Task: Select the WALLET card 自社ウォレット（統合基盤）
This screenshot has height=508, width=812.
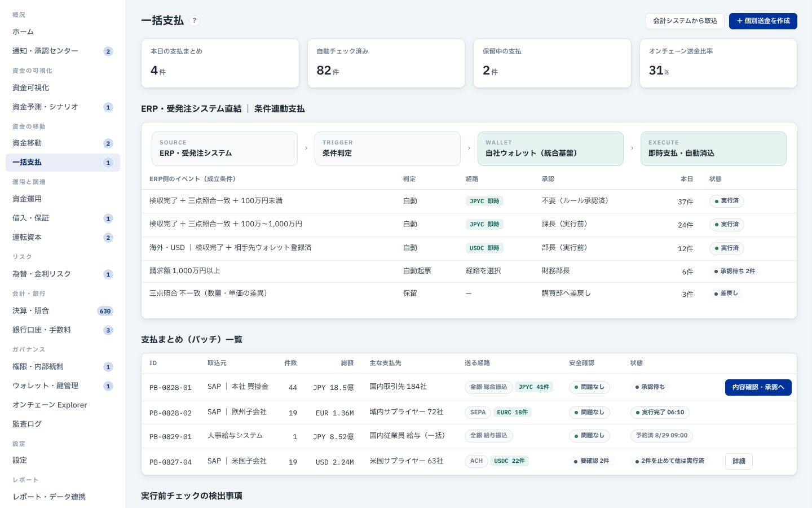Action: click(x=550, y=148)
